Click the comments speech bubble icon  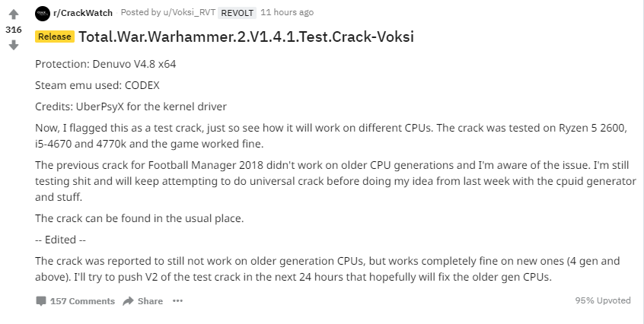[40, 301]
